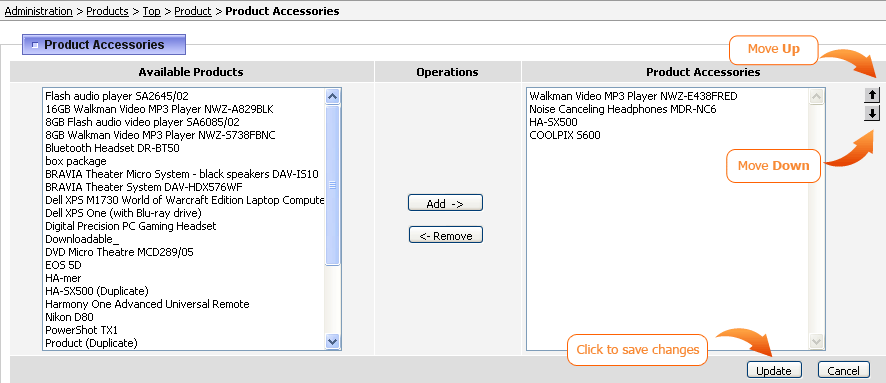
Task: Click the Move Down arrow button
Action: point(872,114)
